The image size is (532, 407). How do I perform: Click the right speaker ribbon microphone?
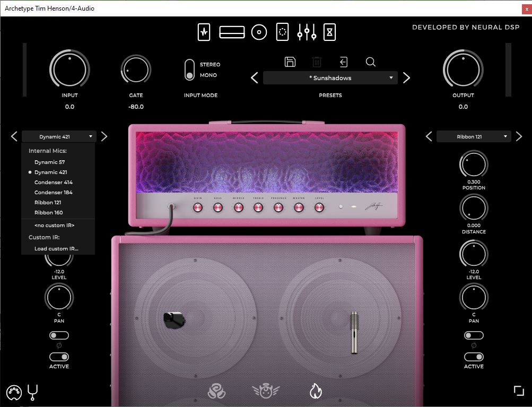click(x=354, y=332)
